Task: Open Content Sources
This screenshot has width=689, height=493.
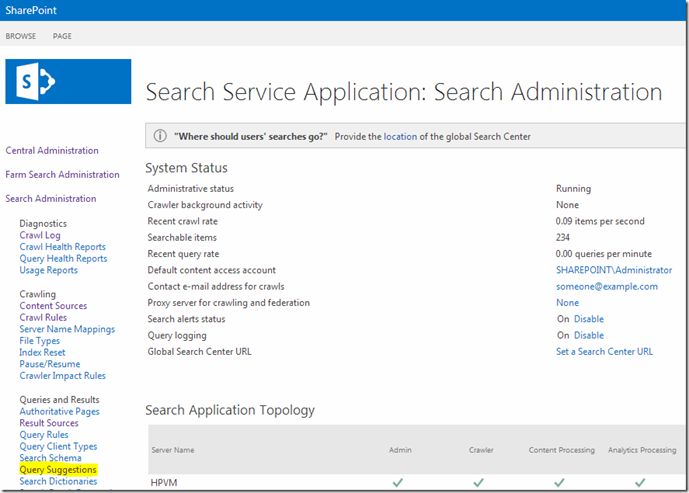Action: click(x=53, y=305)
